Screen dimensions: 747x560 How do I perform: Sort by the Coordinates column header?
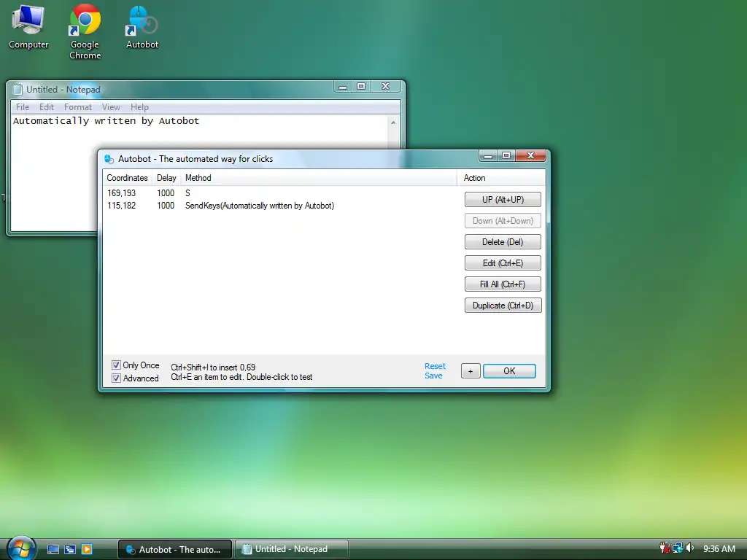[127, 178]
